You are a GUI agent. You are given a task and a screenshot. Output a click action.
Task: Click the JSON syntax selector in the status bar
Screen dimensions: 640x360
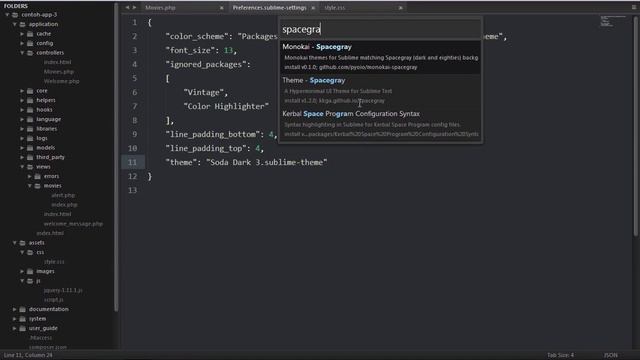tap(611, 355)
